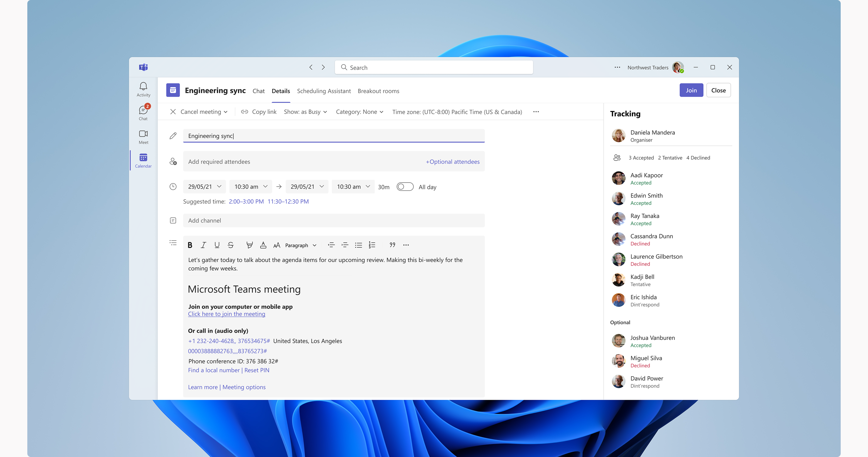The height and width of the screenshot is (457, 868).
Task: Open Meet in the sidebar
Action: pos(143,137)
